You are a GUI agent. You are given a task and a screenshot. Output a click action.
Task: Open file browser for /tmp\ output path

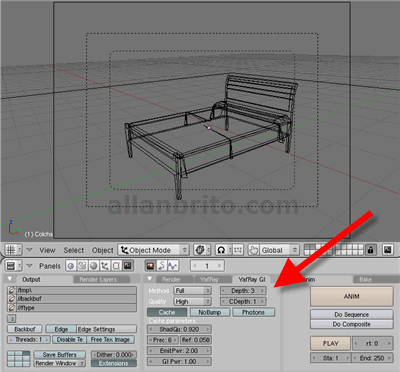pos(12,290)
